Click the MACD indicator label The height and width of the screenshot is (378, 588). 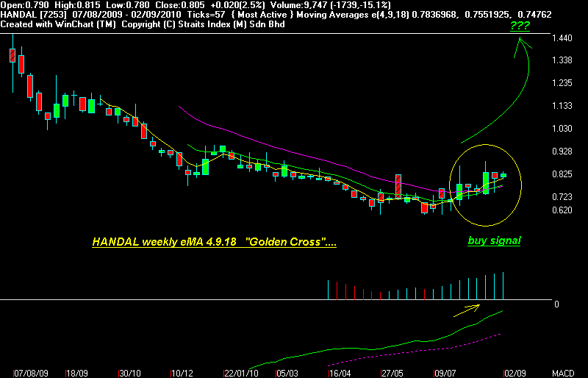click(563, 374)
